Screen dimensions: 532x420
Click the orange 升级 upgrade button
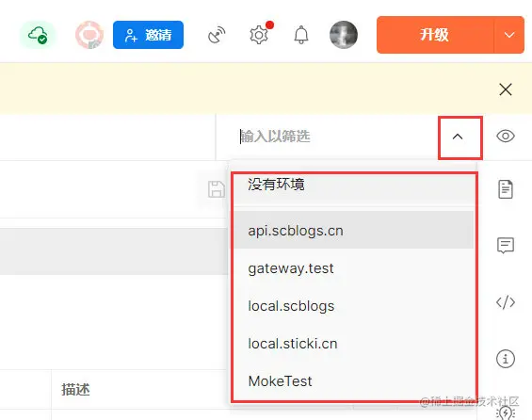pos(435,35)
